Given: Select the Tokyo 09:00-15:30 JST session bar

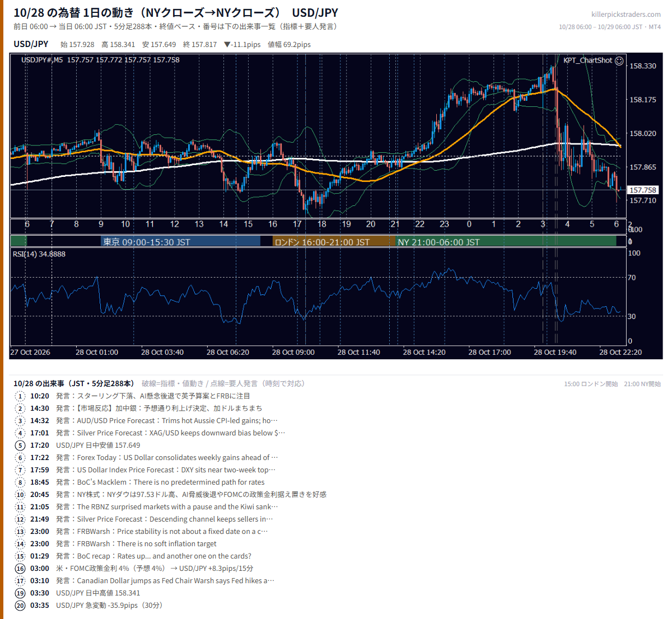Looking at the screenshot, I should click(180, 242).
